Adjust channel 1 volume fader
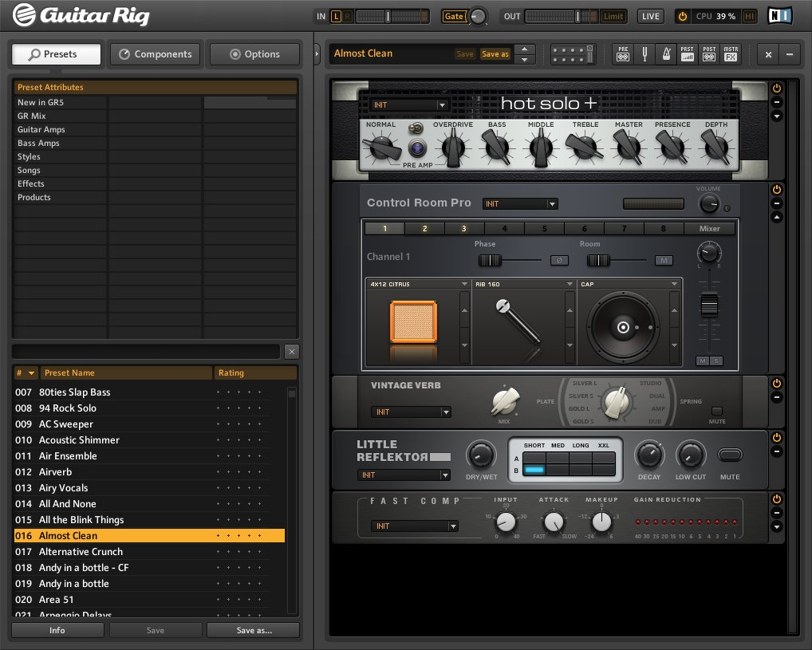812x650 pixels. click(x=709, y=305)
